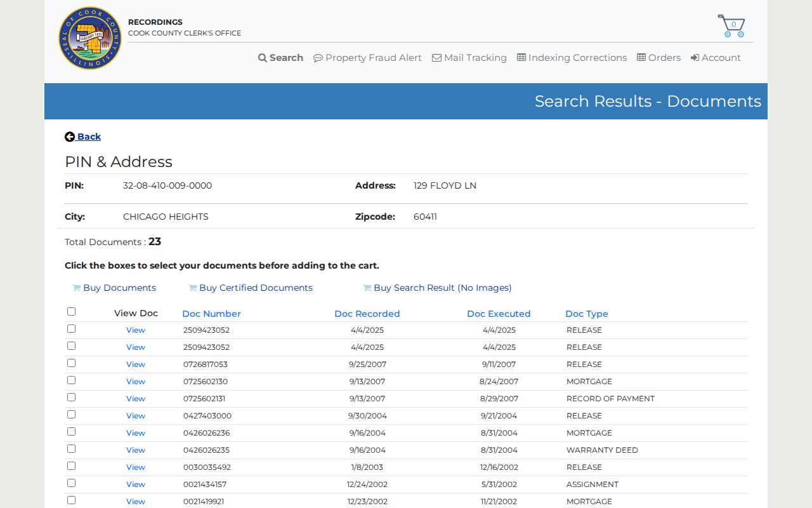View document 0426026236
The height and width of the screenshot is (508, 812).
click(x=136, y=433)
